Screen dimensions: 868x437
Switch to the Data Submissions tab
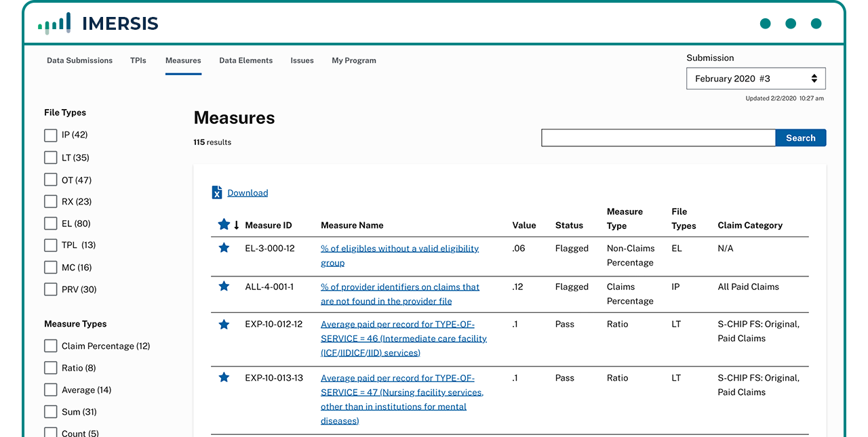[x=79, y=60]
